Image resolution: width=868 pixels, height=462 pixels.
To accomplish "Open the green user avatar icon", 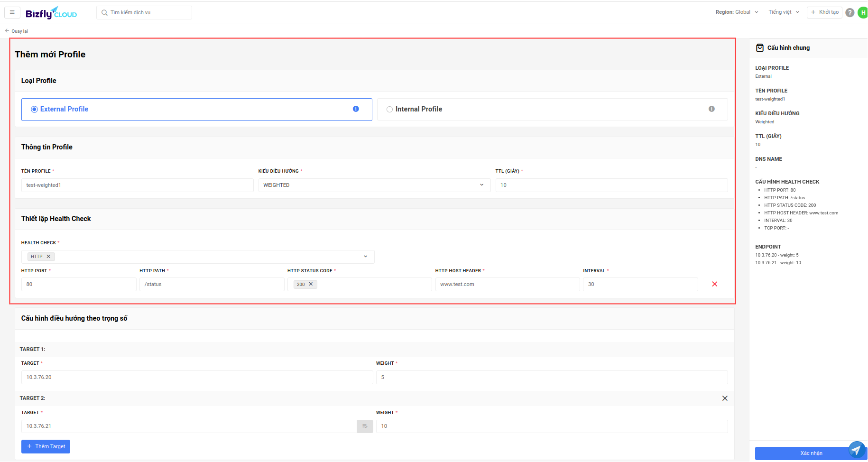I will point(863,13).
